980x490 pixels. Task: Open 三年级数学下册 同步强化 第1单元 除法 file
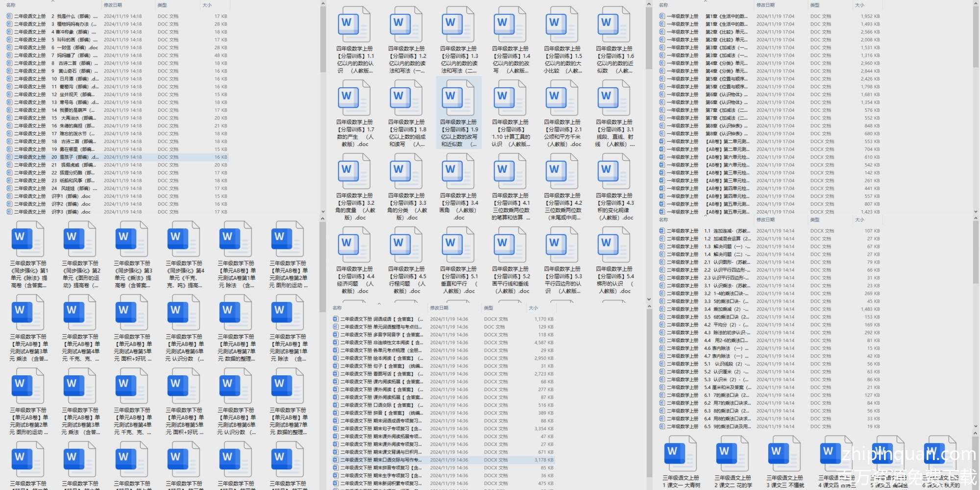pos(27,239)
